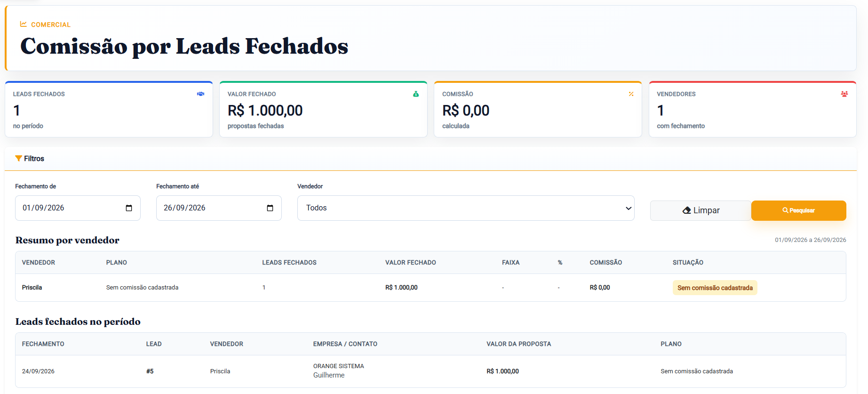Click Priscila in the leads table Vendedor column

(220, 371)
